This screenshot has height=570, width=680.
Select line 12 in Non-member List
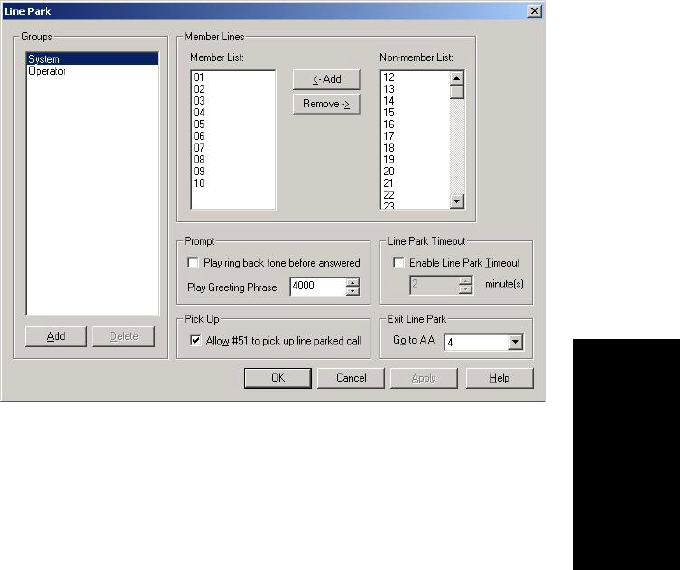[415, 77]
